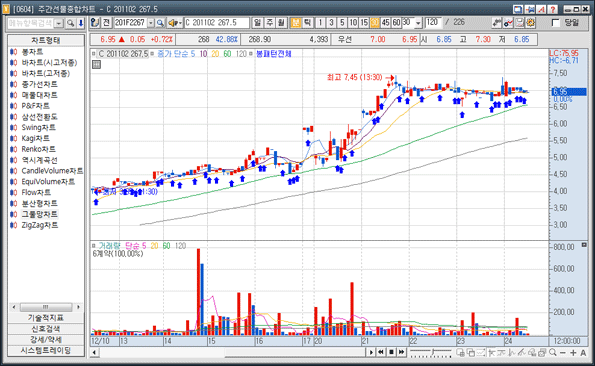Open the help question mark icon
The image size is (595, 366).
pos(552,9)
